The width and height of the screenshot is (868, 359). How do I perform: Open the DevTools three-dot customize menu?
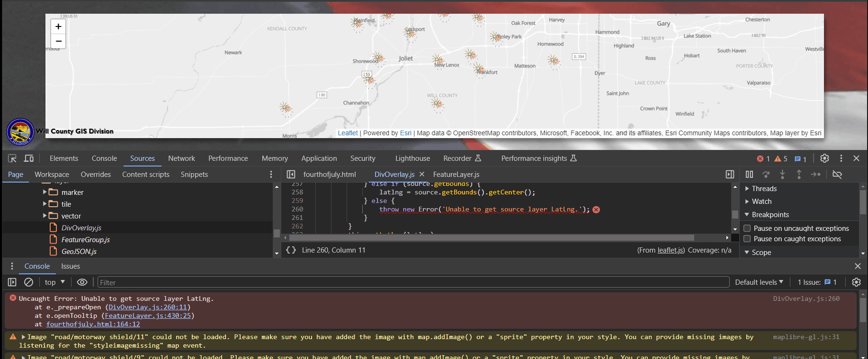point(841,158)
